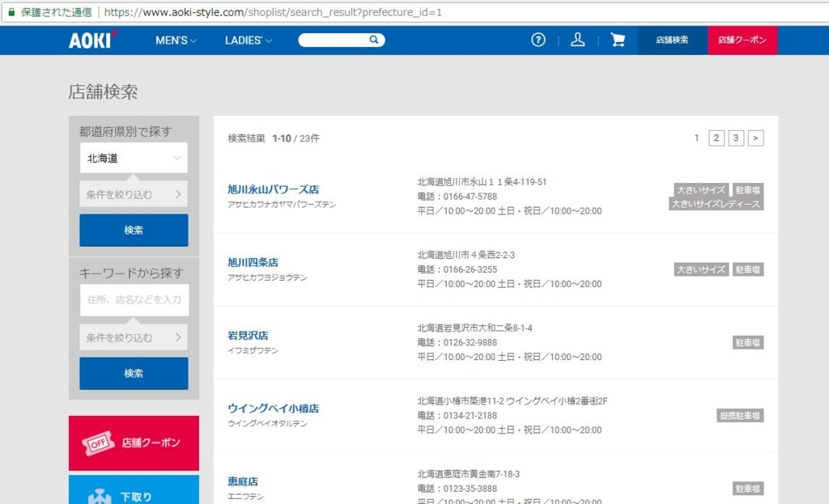Click 提携駐車場 tag on ウイングベイ小樽店

coord(740,415)
